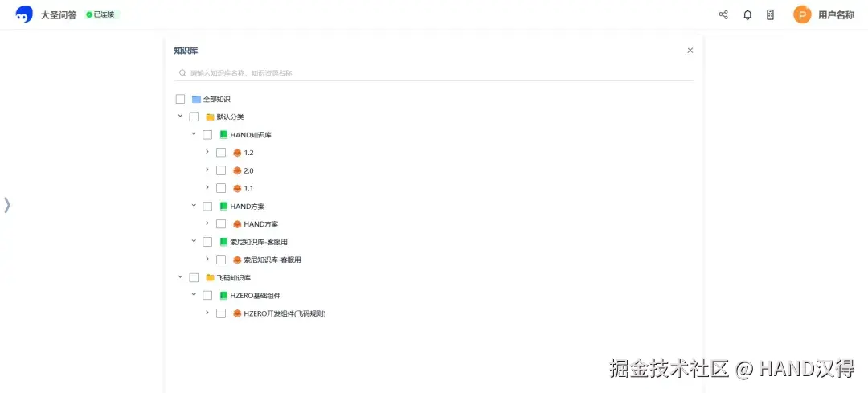Check the 飞码知识库 checkbox
Screen dimensions: 868x393
[x=194, y=277]
